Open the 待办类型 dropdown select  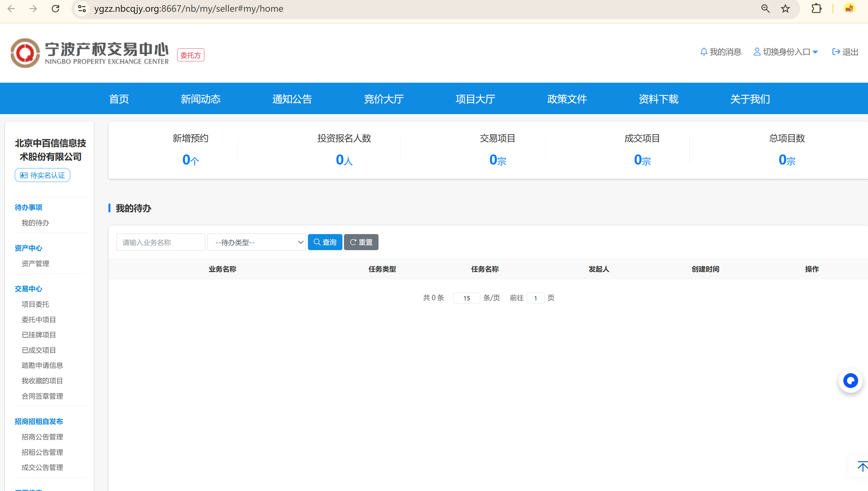click(256, 242)
